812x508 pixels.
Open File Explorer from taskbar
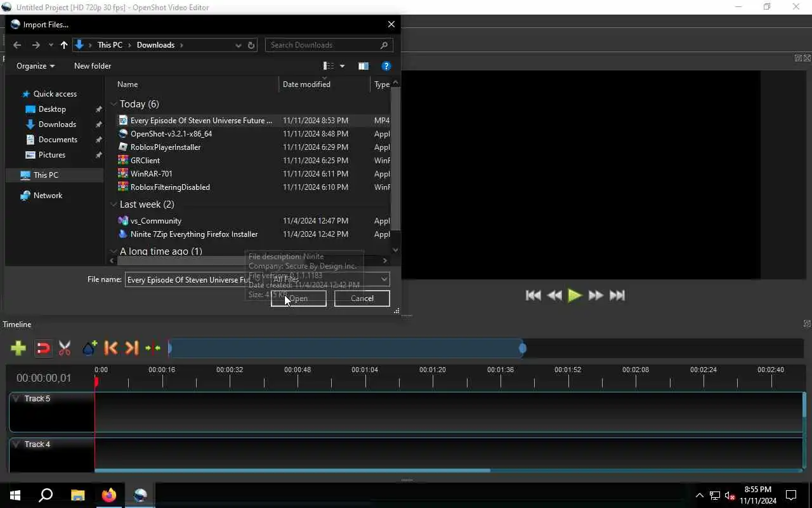pyautogui.click(x=77, y=495)
